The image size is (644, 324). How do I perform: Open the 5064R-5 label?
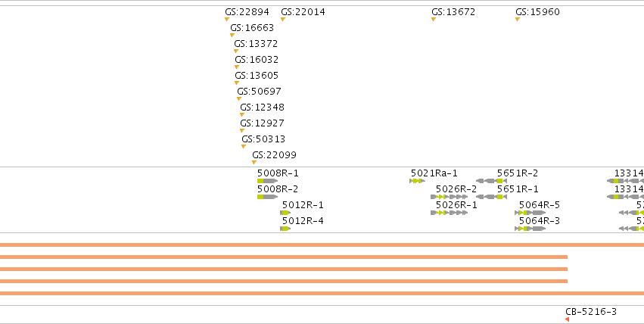(540, 205)
